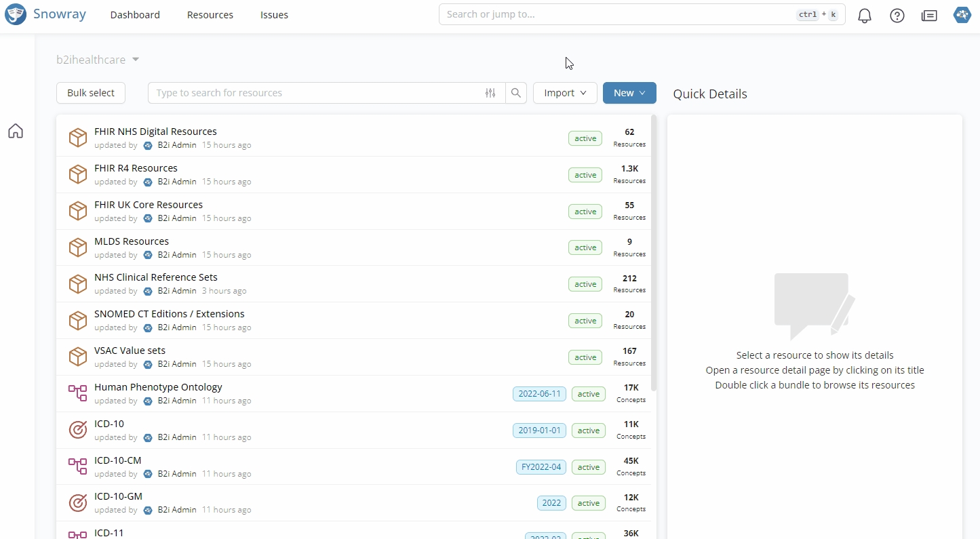Viewport: 980px width, 539px height.
Task: Click the magnifier search button
Action: (x=516, y=93)
